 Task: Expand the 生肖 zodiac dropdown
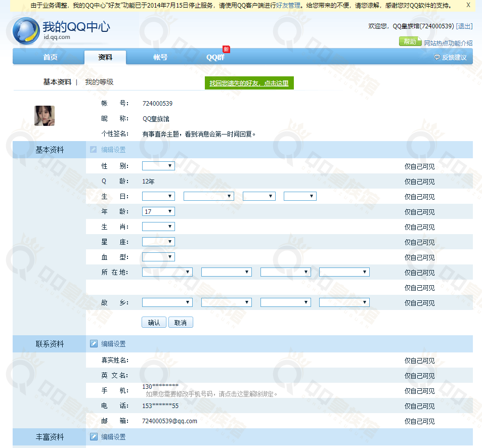tap(158, 227)
